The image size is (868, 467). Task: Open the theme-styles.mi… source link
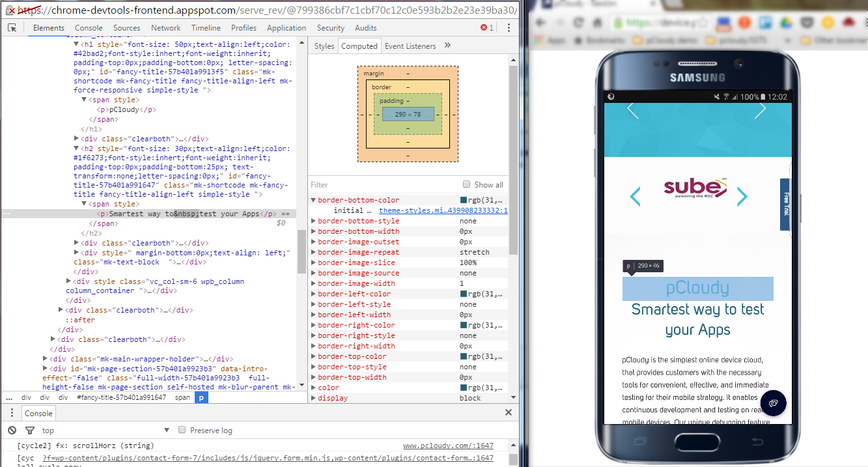[x=443, y=210]
